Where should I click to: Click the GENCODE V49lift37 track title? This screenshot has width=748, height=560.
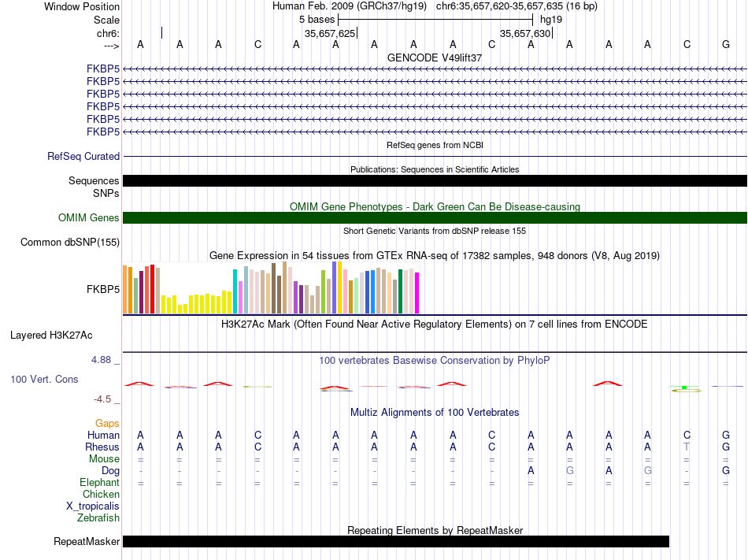point(435,57)
